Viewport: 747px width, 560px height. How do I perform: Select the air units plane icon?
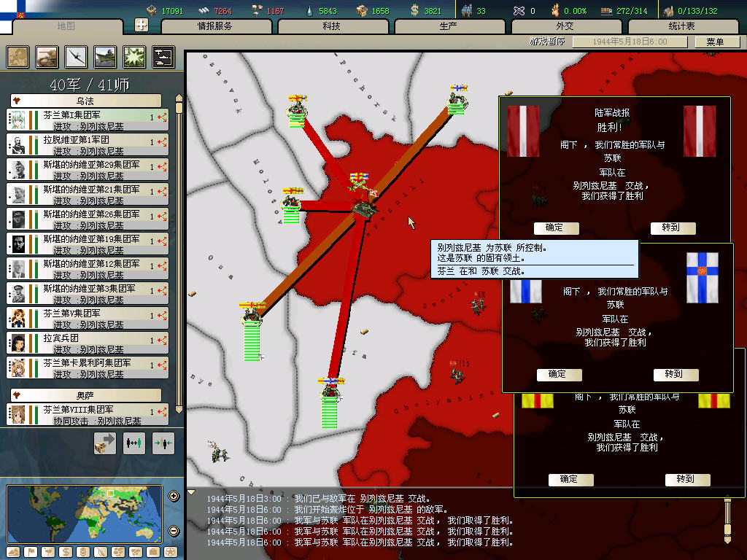pos(76,57)
